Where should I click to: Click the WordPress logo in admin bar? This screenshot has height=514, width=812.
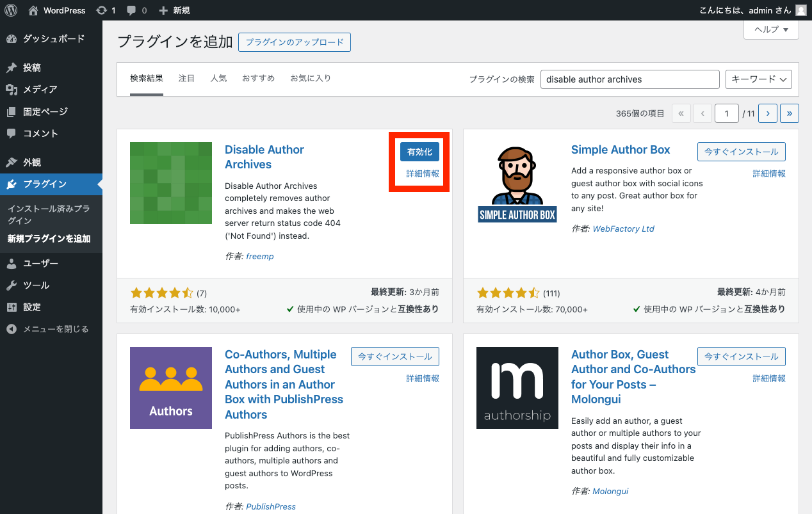11,10
